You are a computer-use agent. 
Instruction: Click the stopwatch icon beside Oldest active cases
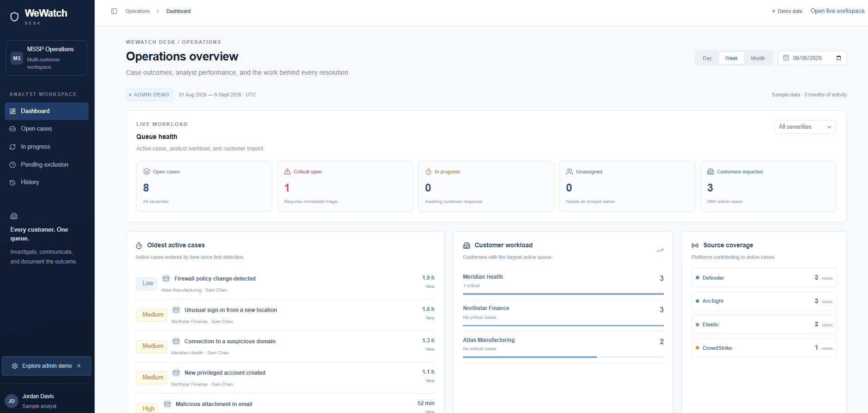point(139,245)
